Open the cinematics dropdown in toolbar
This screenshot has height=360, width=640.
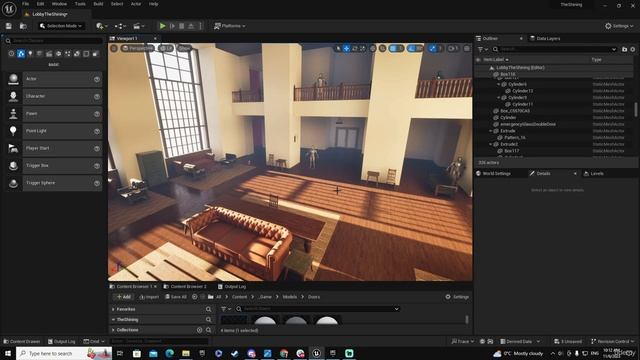(139, 26)
